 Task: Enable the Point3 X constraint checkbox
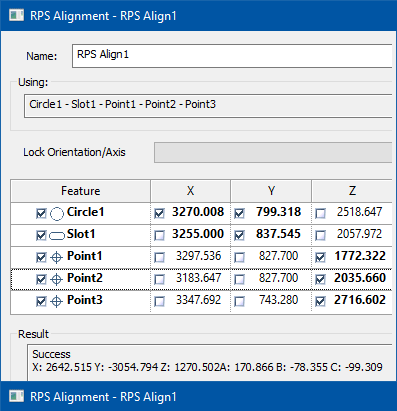(159, 301)
